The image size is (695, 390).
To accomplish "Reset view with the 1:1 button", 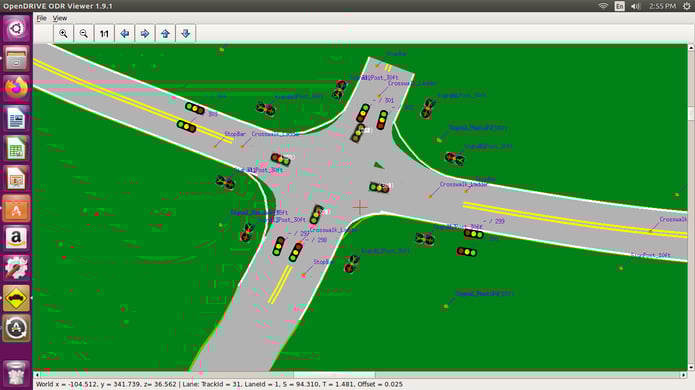I will click(x=104, y=34).
